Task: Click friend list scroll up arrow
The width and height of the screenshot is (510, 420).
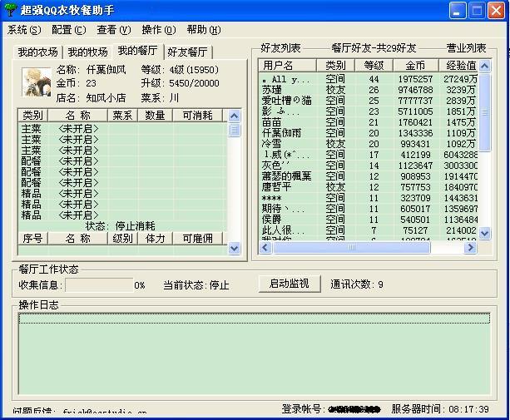Action: click(x=485, y=67)
